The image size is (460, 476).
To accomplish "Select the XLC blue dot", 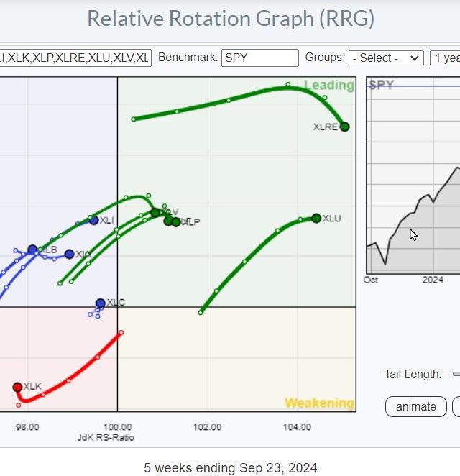I will point(101,303).
